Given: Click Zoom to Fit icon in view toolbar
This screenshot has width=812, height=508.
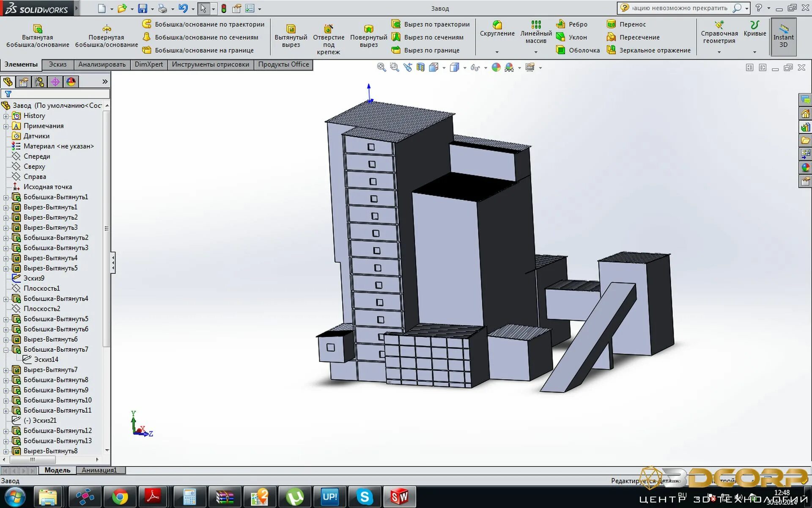Looking at the screenshot, I should [381, 67].
